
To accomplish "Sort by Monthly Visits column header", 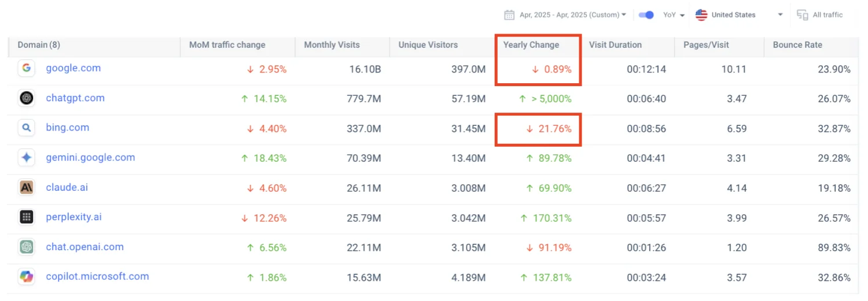I will [332, 45].
